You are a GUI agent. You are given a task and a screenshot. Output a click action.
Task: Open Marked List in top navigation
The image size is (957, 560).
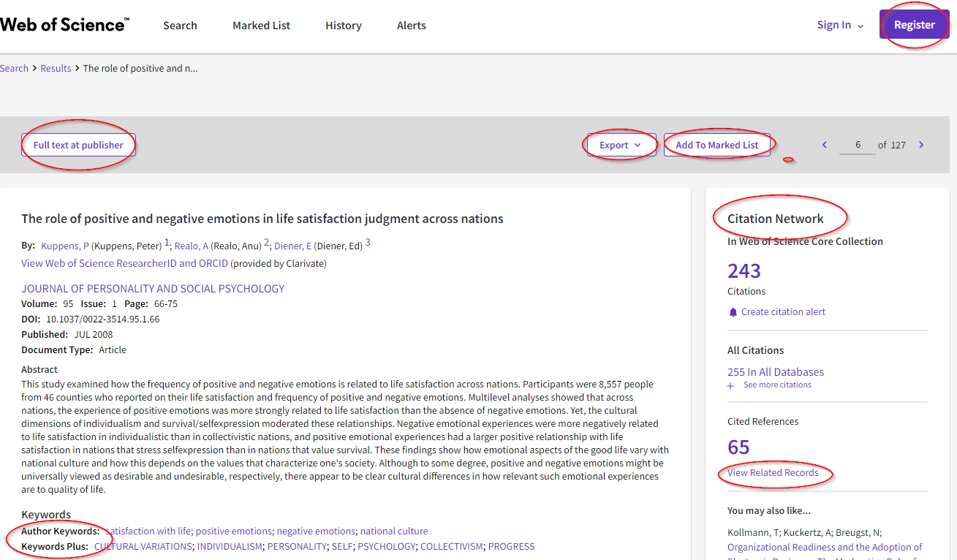[x=261, y=26]
